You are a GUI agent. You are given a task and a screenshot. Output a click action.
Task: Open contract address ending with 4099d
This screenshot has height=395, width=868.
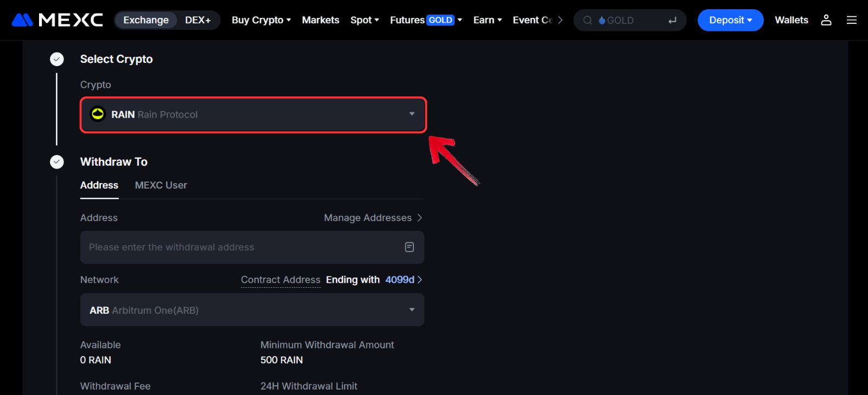point(400,280)
